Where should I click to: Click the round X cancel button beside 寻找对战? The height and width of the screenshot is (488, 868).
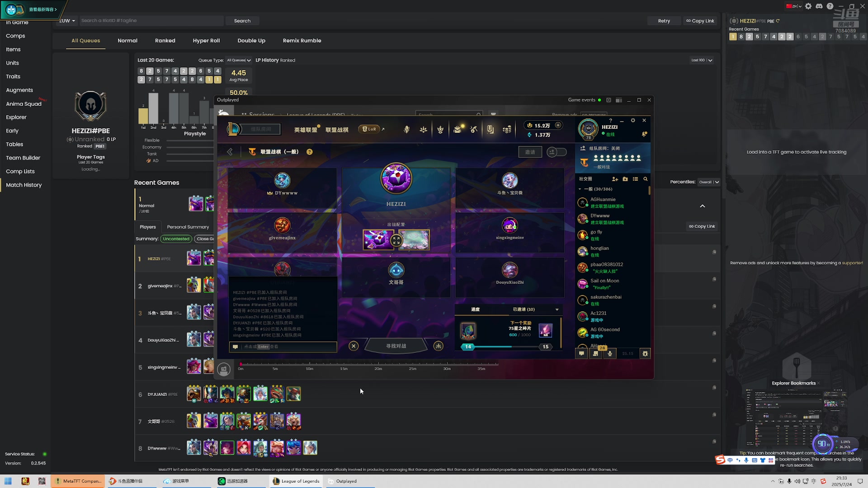click(x=354, y=346)
